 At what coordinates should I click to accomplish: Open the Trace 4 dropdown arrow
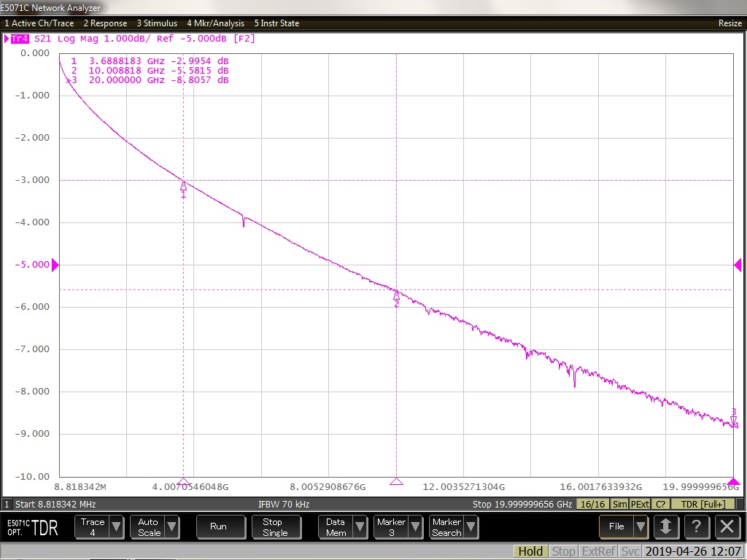click(116, 526)
